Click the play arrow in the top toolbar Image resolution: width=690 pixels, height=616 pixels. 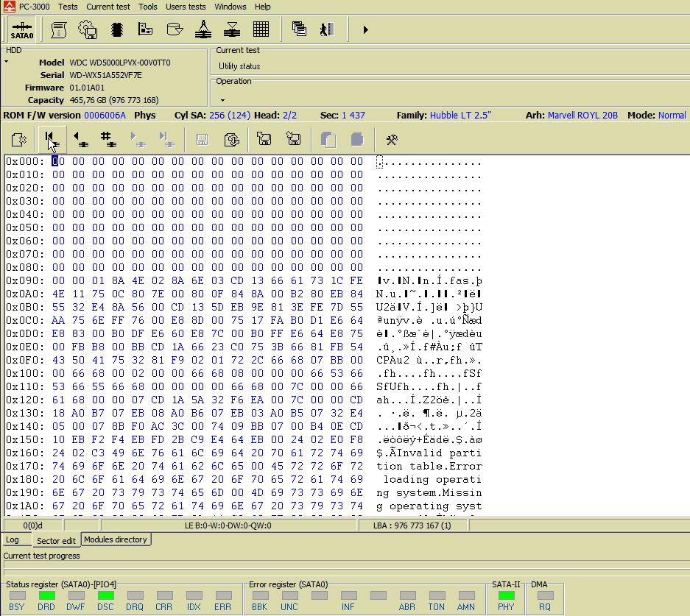(365, 30)
